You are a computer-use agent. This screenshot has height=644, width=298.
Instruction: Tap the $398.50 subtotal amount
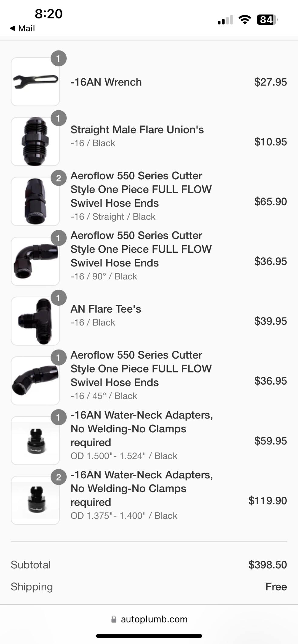pos(267,565)
